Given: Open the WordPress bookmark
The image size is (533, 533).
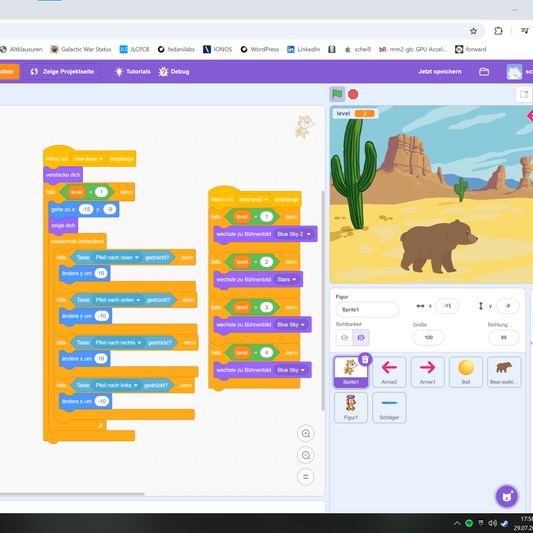Looking at the screenshot, I should coord(259,49).
